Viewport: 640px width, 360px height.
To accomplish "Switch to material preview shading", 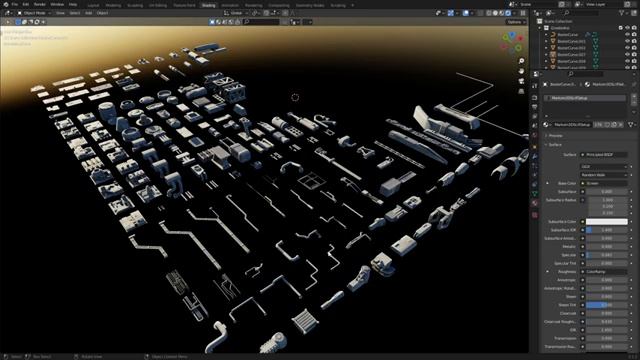I will coord(502,13).
